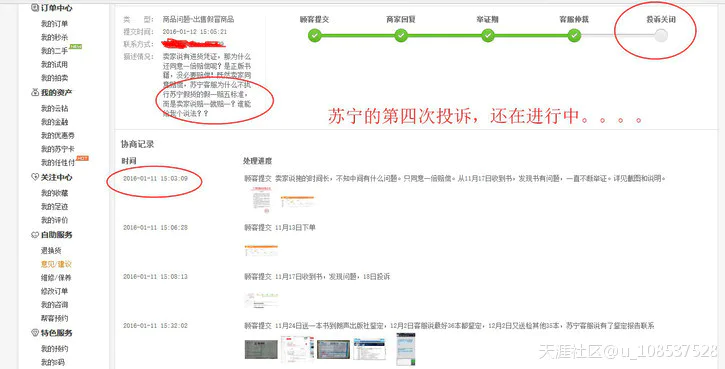Screen dimensions: 725x369
Task: Open 修改订单 in the sidebar
Action: [x=55, y=291]
